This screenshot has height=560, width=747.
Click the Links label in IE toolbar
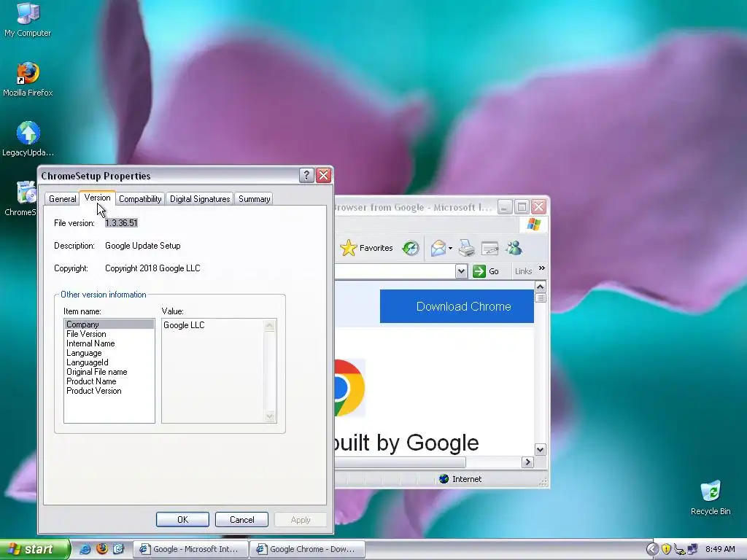tap(523, 271)
